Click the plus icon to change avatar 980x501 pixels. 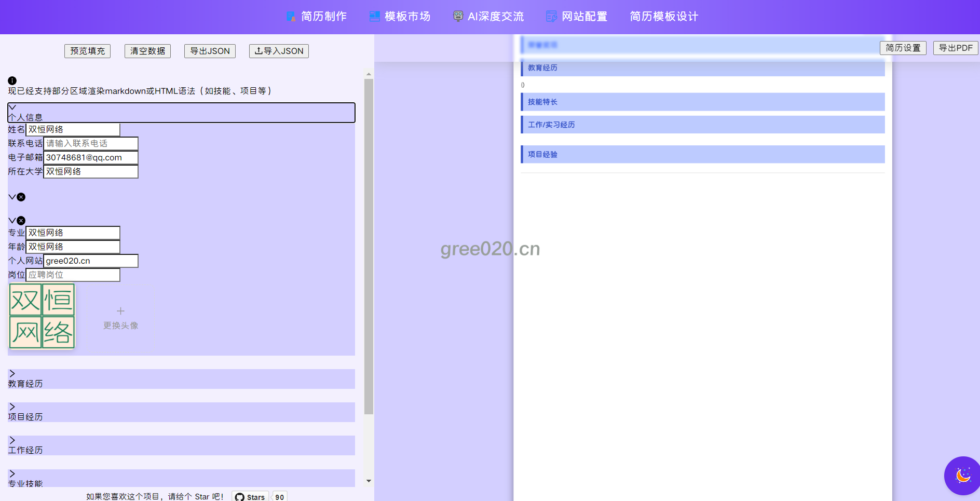pos(120,311)
